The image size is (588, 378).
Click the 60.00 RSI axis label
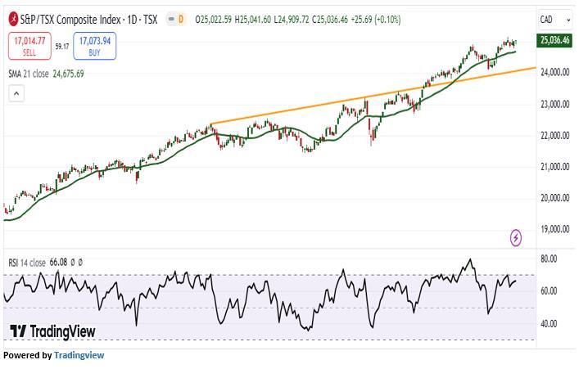click(549, 291)
